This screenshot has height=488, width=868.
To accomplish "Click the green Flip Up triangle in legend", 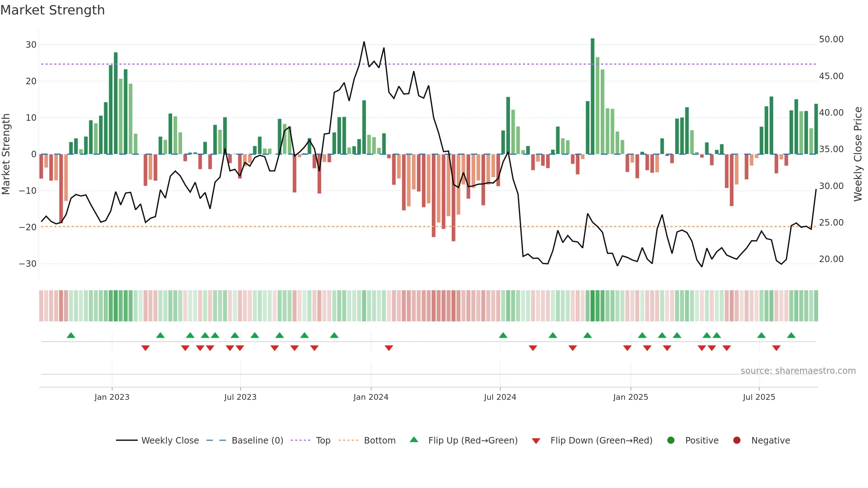I will pyautogui.click(x=414, y=440).
